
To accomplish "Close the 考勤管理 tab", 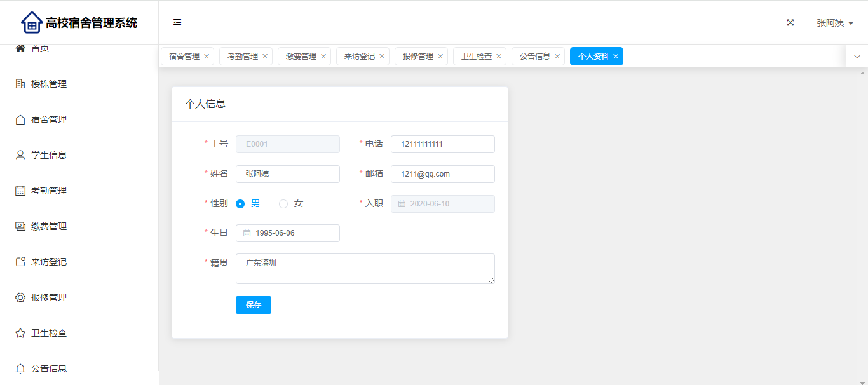I will pos(265,57).
